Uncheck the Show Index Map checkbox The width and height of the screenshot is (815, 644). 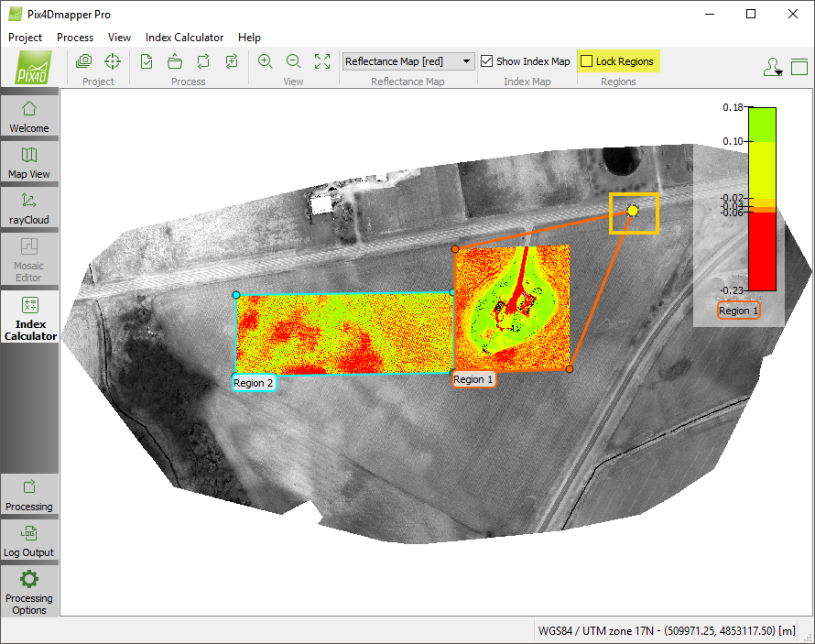487,61
